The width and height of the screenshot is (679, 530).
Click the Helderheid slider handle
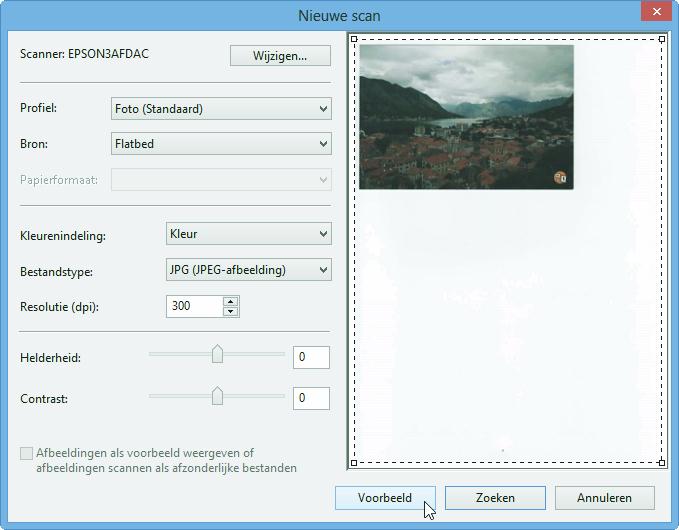pos(217,354)
